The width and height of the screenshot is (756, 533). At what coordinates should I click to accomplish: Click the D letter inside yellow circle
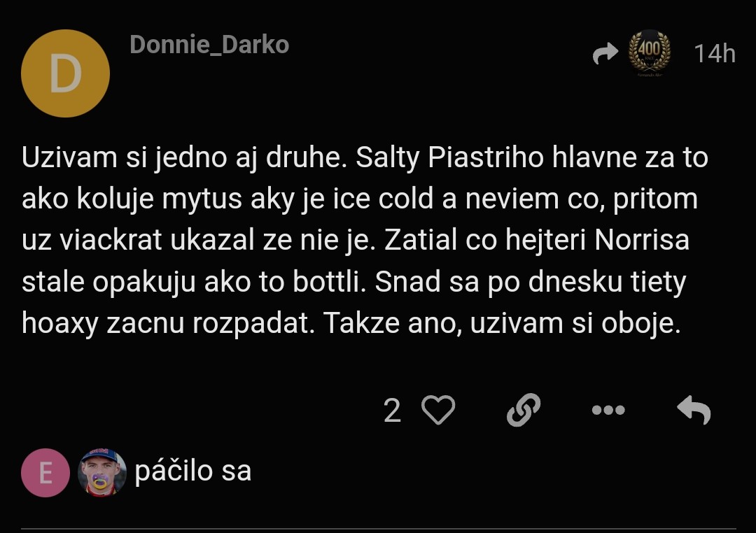click(x=66, y=73)
